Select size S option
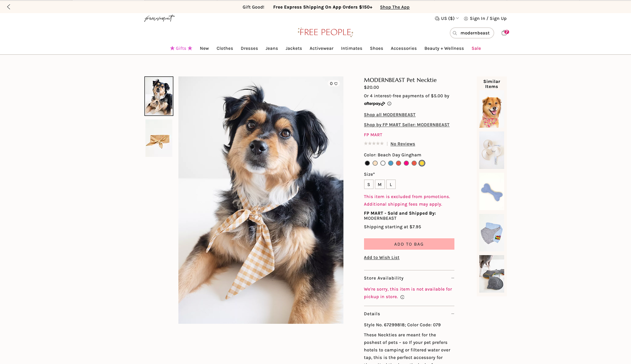 tap(369, 184)
